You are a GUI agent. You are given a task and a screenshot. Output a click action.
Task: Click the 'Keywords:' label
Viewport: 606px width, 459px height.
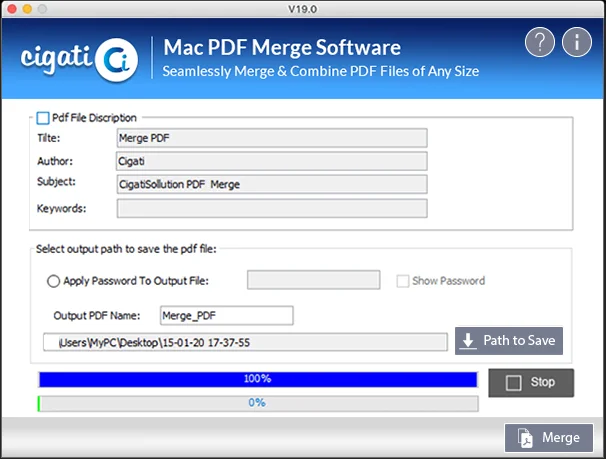click(61, 208)
